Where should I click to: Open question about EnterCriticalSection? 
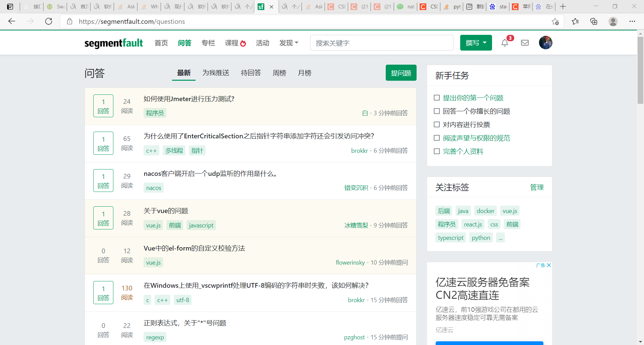point(259,136)
